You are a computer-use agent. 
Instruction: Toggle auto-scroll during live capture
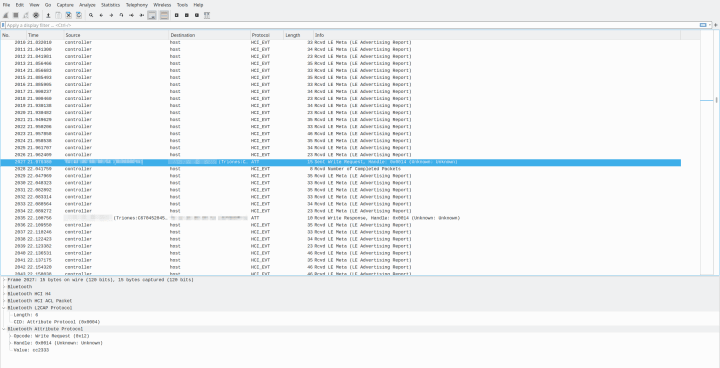(152, 15)
